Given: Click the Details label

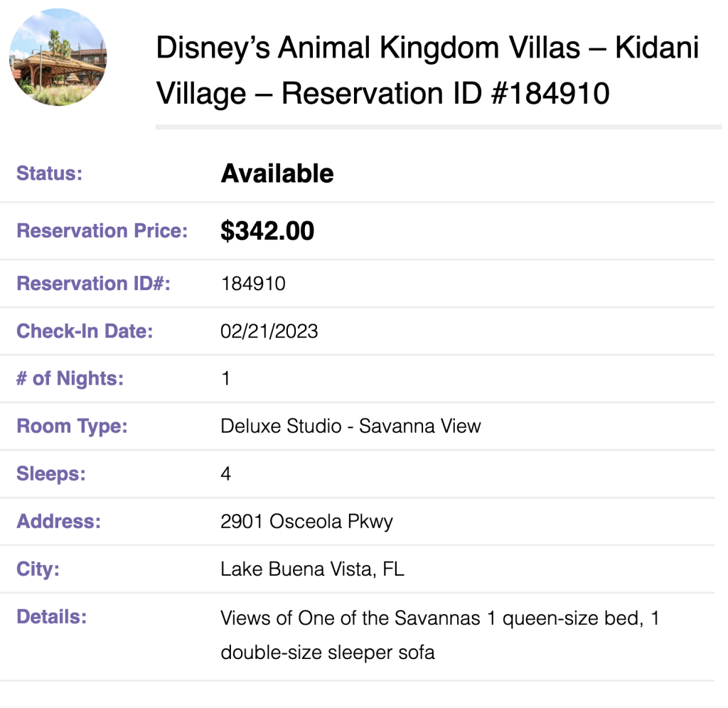Looking at the screenshot, I should point(51,617).
